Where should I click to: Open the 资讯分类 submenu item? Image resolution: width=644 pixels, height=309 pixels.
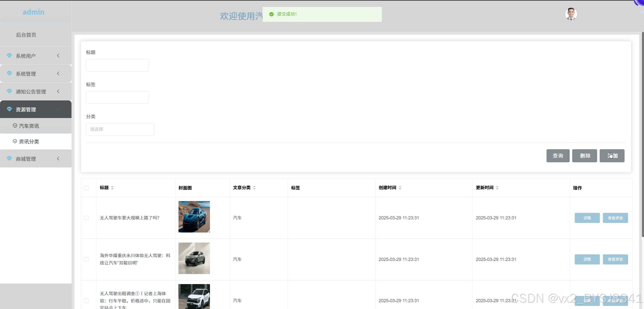pyautogui.click(x=29, y=141)
